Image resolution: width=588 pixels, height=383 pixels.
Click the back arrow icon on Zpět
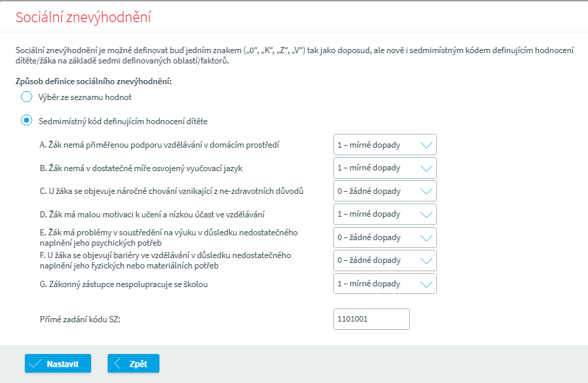(118, 364)
